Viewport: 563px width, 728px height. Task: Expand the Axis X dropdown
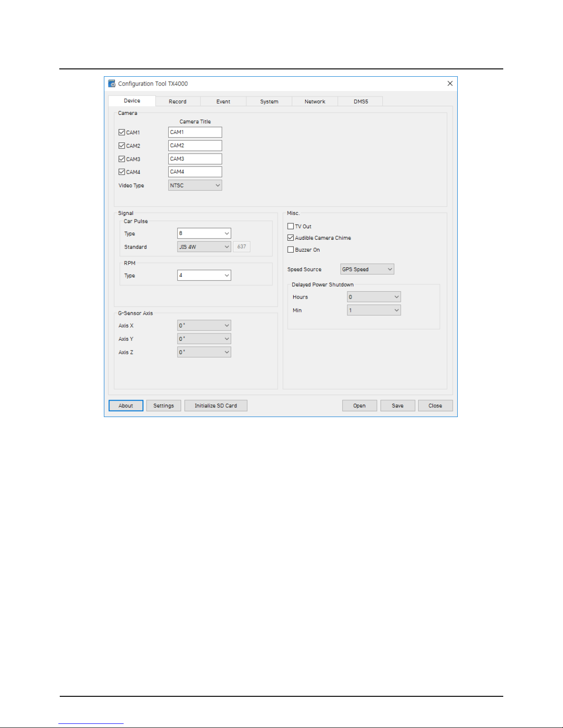[x=204, y=325]
